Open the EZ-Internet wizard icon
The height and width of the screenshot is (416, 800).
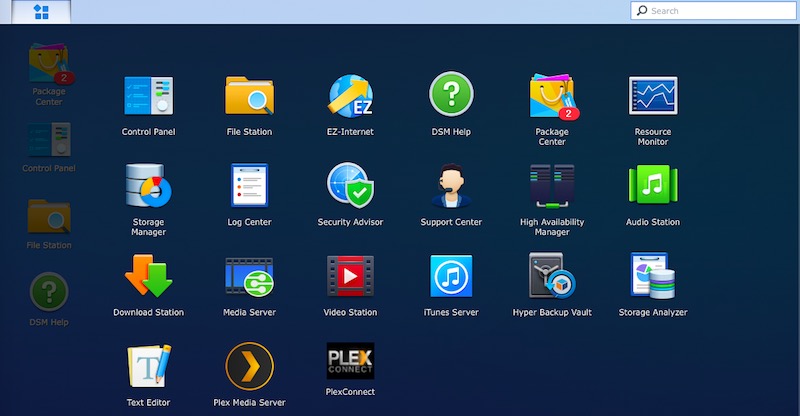pyautogui.click(x=350, y=95)
